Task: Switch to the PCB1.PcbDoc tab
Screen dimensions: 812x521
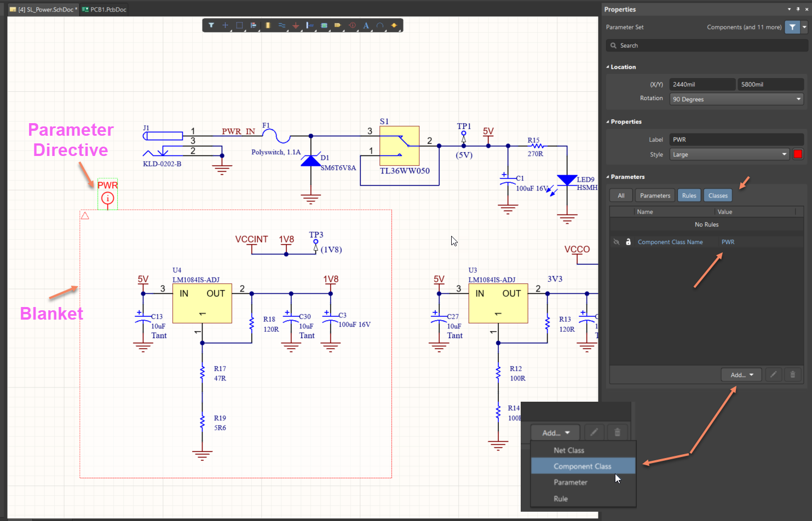Action: tap(104, 9)
